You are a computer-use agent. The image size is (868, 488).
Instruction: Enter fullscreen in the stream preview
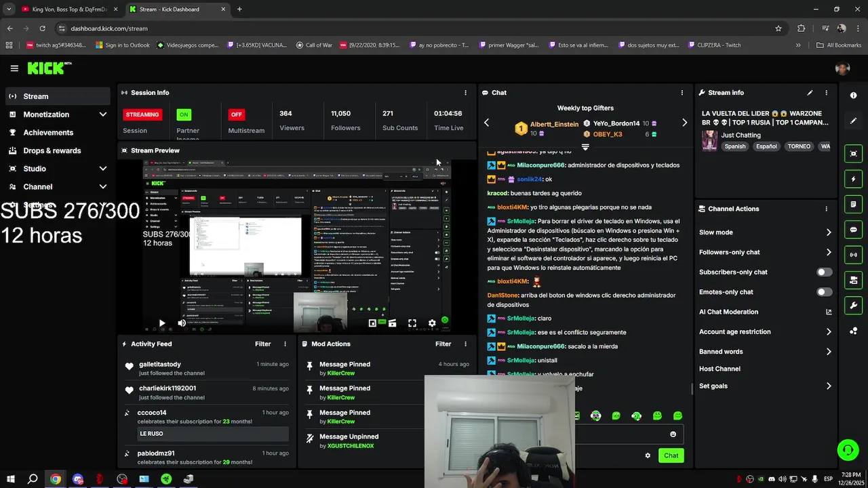coord(412,323)
